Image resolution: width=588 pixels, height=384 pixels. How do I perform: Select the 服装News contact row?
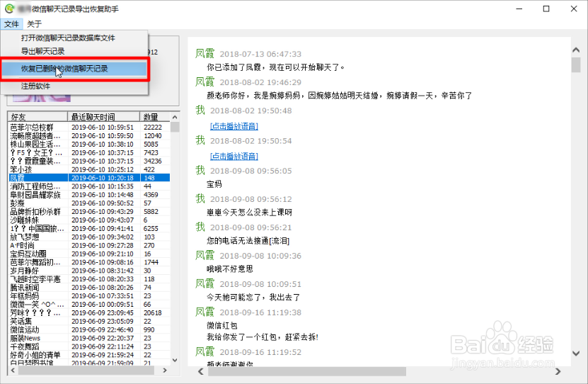coord(89,338)
